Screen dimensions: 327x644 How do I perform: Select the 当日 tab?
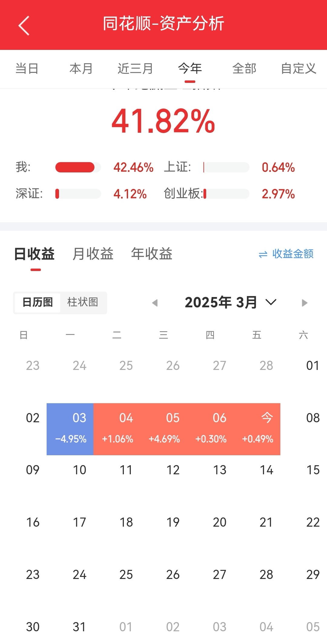click(27, 69)
